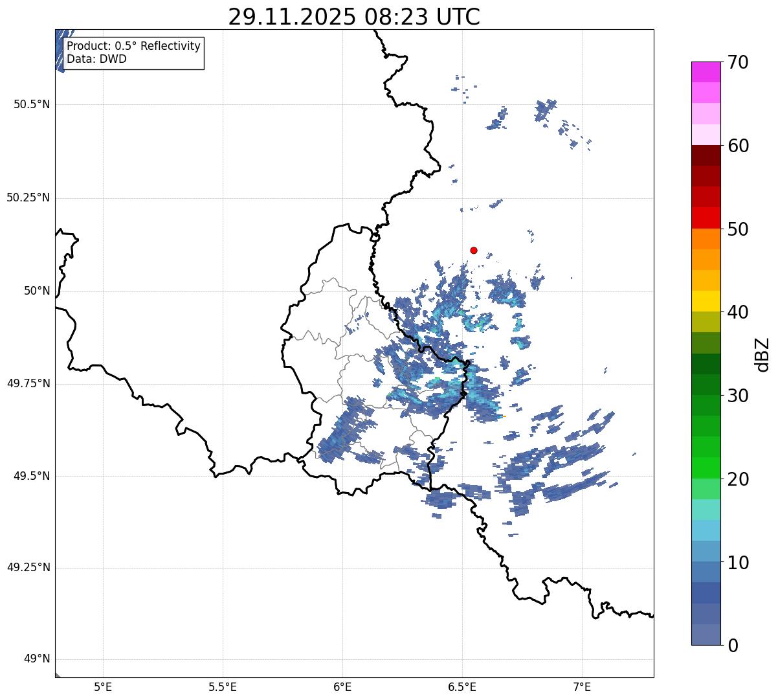The height and width of the screenshot is (700, 778).
Task: Click the 49°N latitude label
Action: coord(37,659)
